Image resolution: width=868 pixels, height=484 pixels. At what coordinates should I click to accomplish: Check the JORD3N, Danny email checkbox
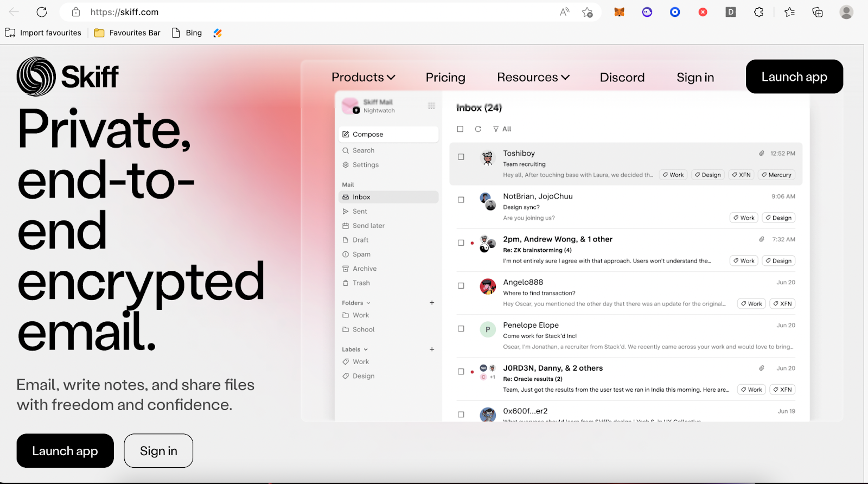coord(461,372)
